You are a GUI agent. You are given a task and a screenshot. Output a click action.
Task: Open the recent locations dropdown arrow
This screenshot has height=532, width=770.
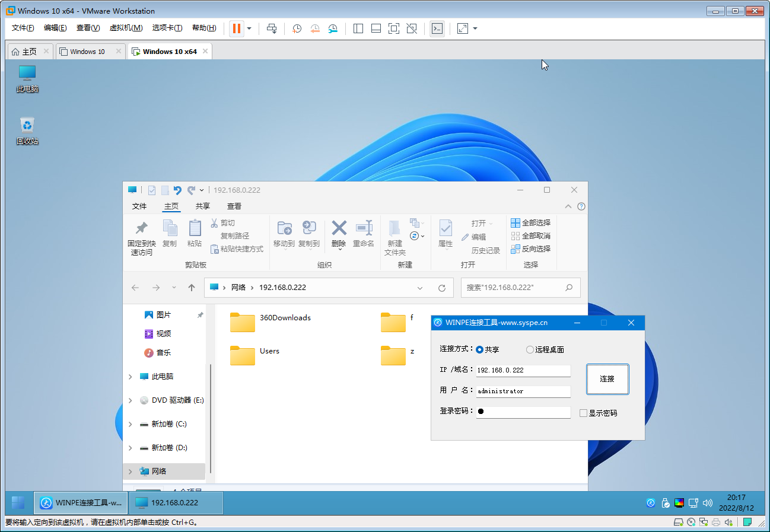174,287
